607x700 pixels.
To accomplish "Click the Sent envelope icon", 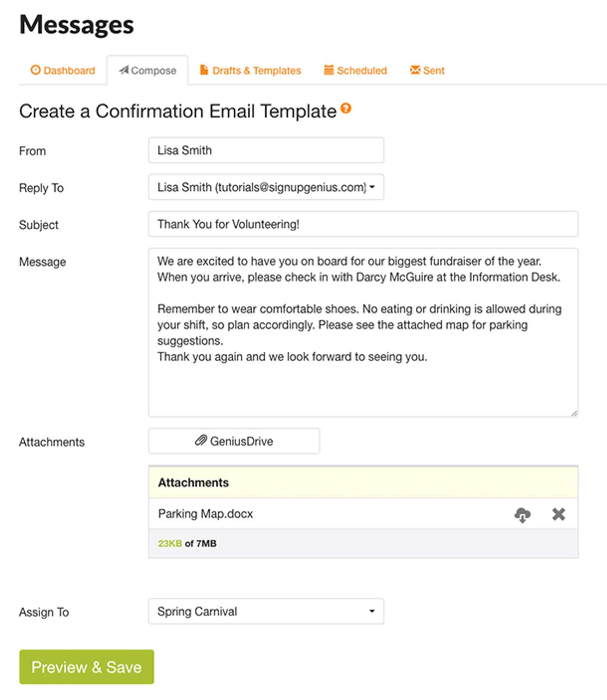I will 415,69.
